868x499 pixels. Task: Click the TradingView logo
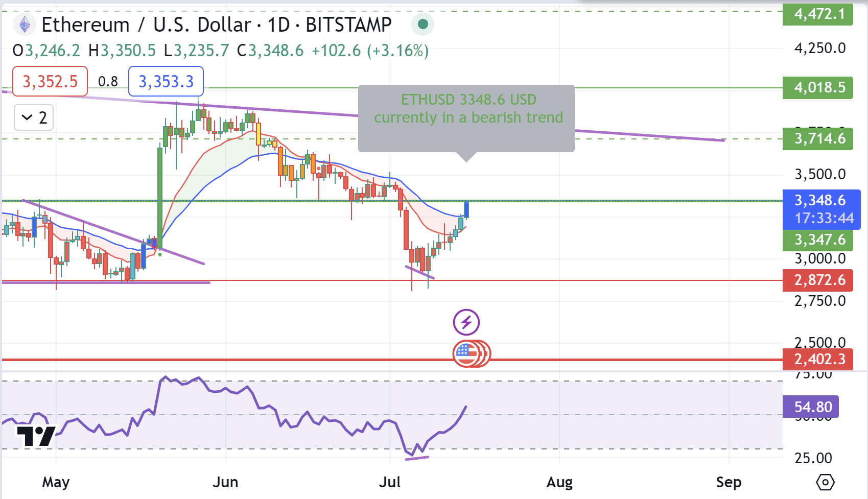[36, 436]
